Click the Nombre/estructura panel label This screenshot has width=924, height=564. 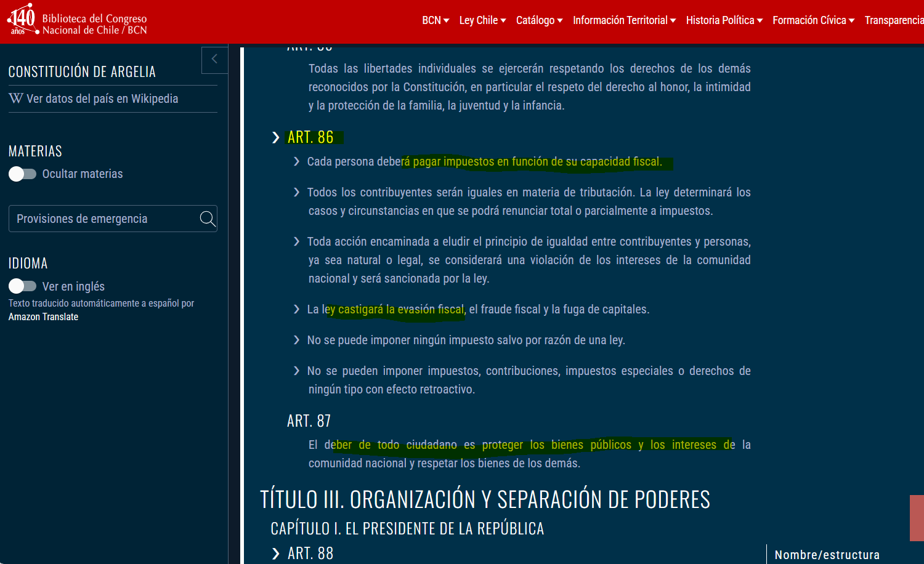pos(827,555)
